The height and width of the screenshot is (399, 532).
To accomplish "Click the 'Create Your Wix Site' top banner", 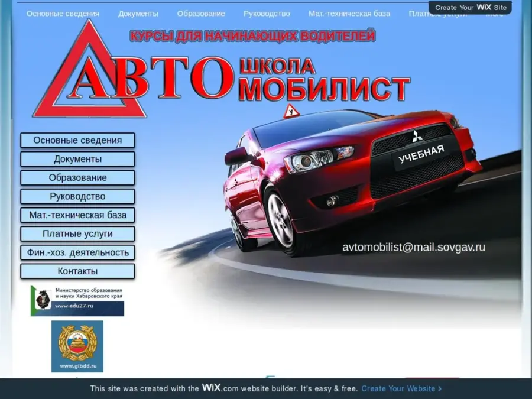I will tap(471, 8).
